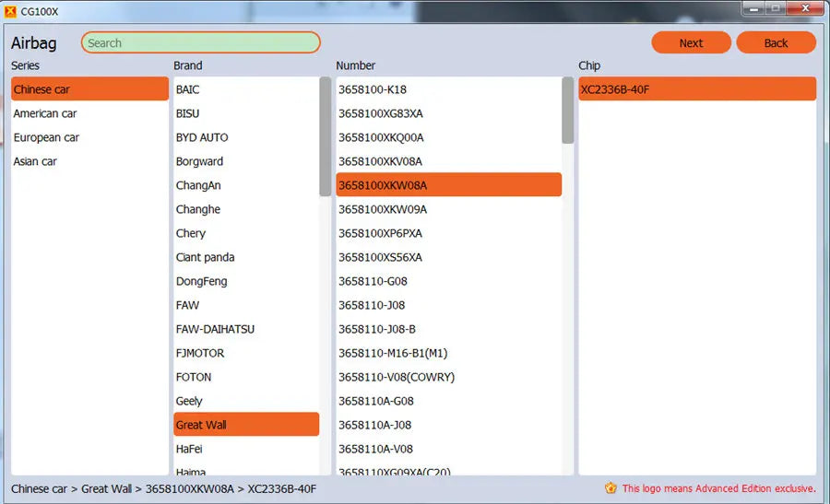This screenshot has width=830, height=504.
Task: Select HaFei brand
Action: [x=246, y=449]
